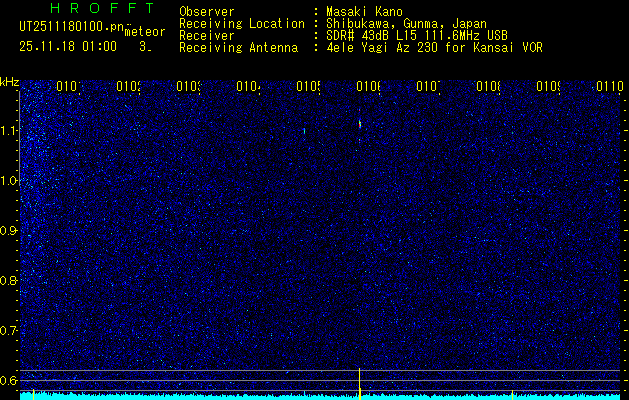Click the 0102 time label on the top axis
The width and height of the screenshot is (629, 400).
[x=128, y=86]
